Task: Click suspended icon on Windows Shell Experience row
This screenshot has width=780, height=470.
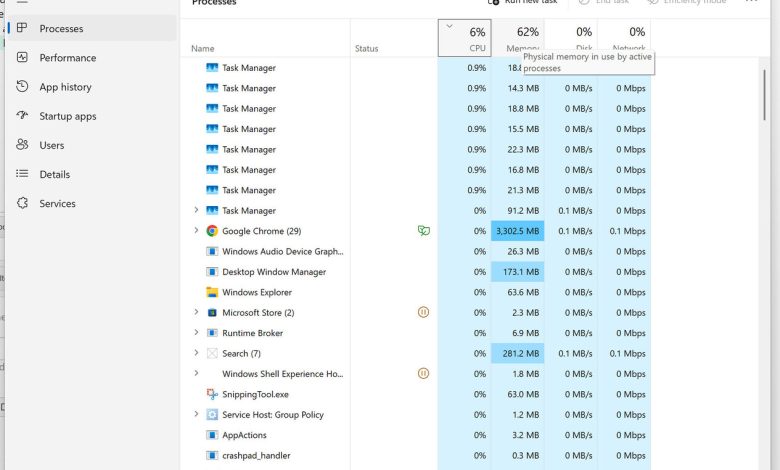Action: coord(424,373)
